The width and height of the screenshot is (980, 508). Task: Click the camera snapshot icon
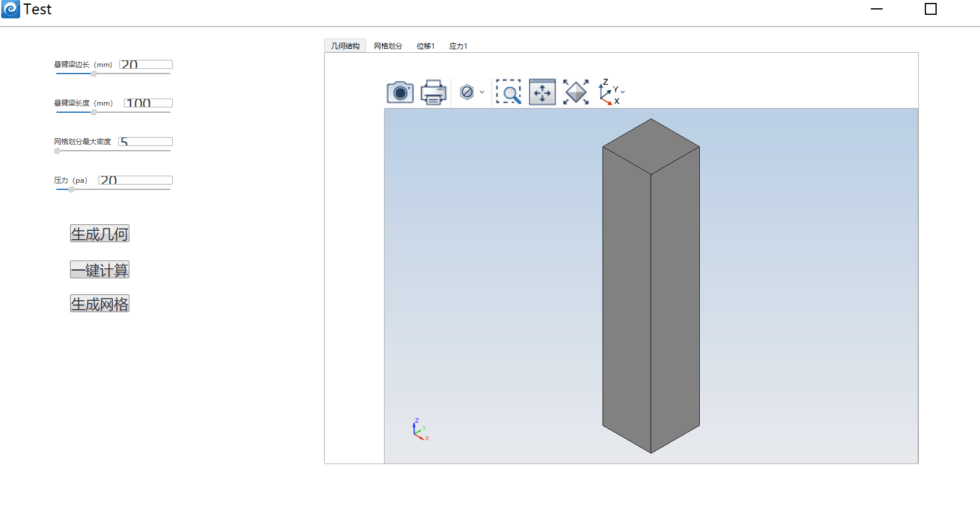(400, 93)
